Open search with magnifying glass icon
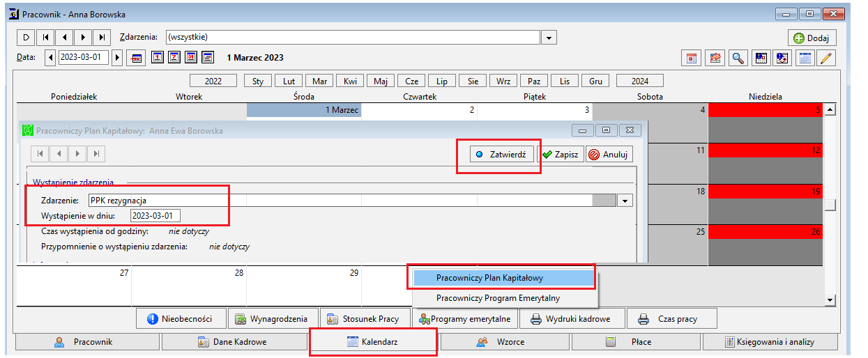This screenshot has width=868, height=358. (737, 59)
